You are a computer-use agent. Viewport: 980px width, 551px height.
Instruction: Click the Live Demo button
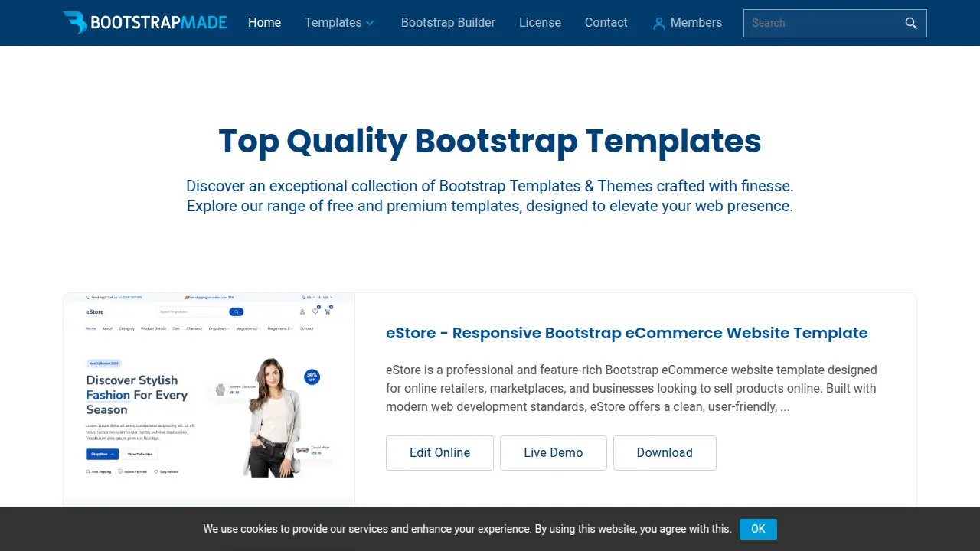[x=553, y=452]
